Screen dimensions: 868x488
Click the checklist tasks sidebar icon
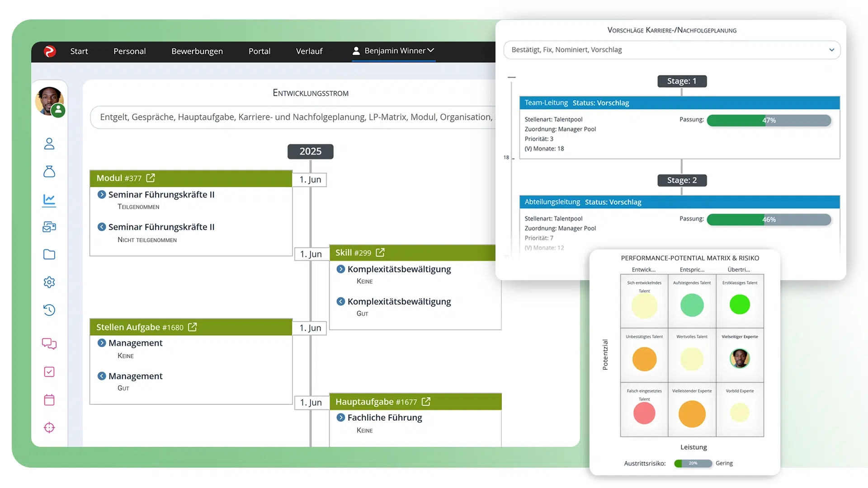(49, 372)
